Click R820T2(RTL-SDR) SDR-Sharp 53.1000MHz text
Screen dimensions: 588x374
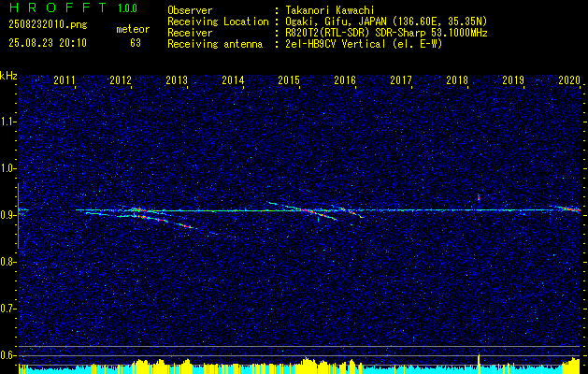coord(386,33)
